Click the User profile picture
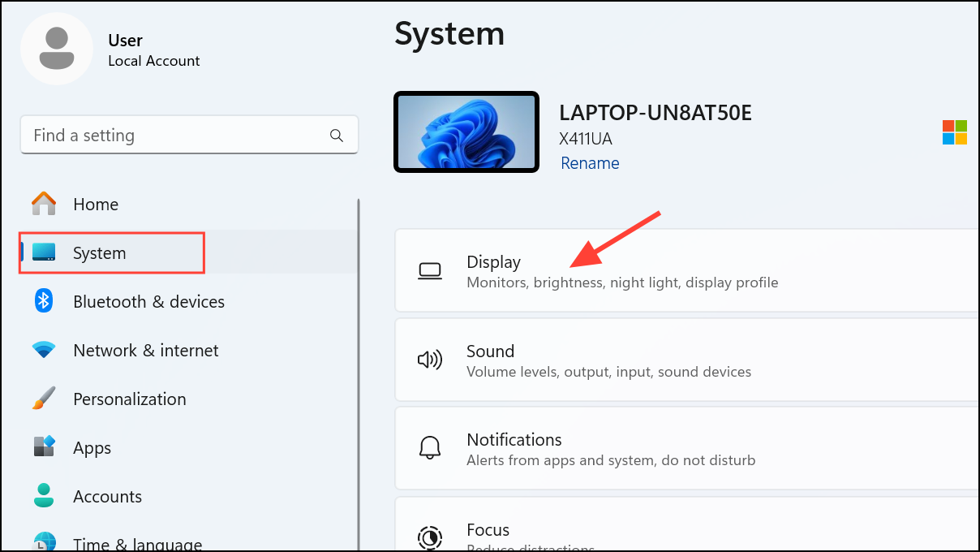 (x=57, y=49)
